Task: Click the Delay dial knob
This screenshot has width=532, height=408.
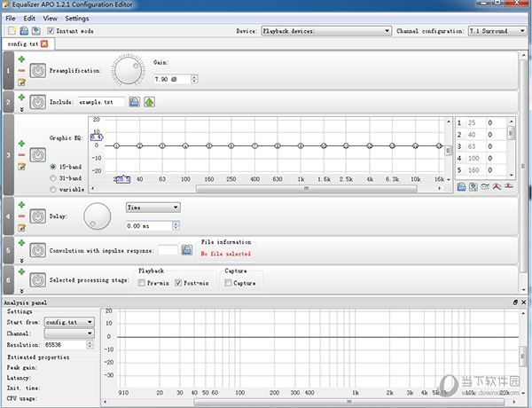Action: coord(98,216)
